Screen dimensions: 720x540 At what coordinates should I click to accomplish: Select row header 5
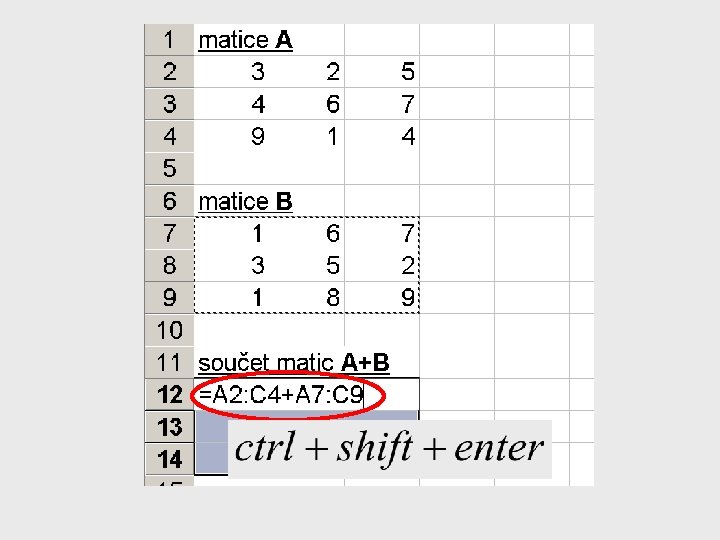tap(169, 169)
